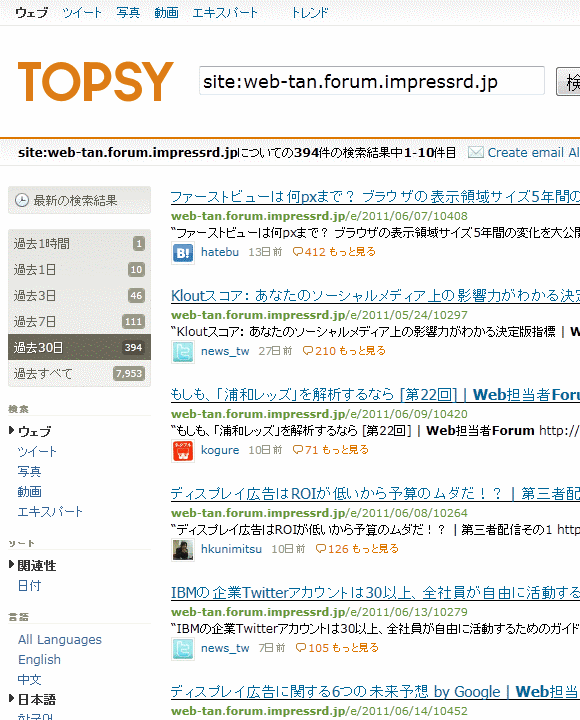This screenshot has width=580, height=720.
Task: Open news_tw username on the IBM result
Action: pos(225,648)
